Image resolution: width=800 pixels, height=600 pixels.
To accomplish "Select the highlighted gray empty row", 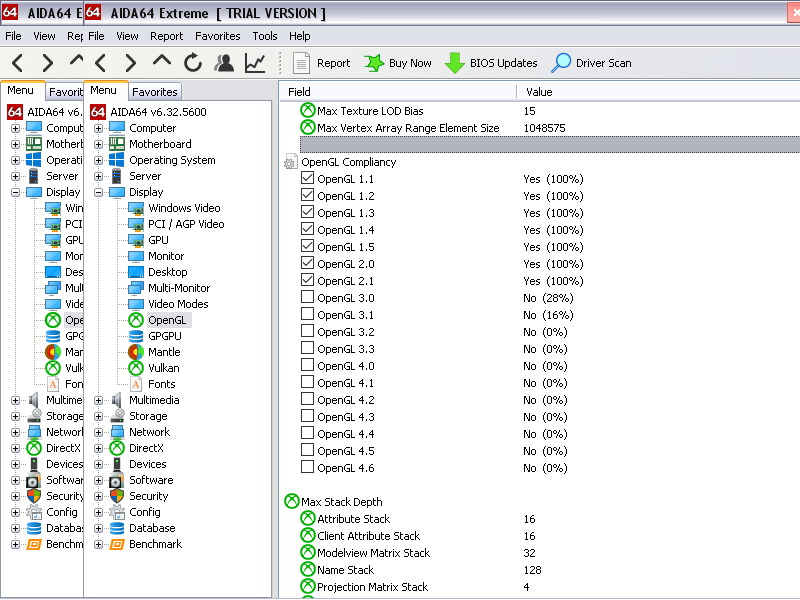I will click(x=549, y=144).
